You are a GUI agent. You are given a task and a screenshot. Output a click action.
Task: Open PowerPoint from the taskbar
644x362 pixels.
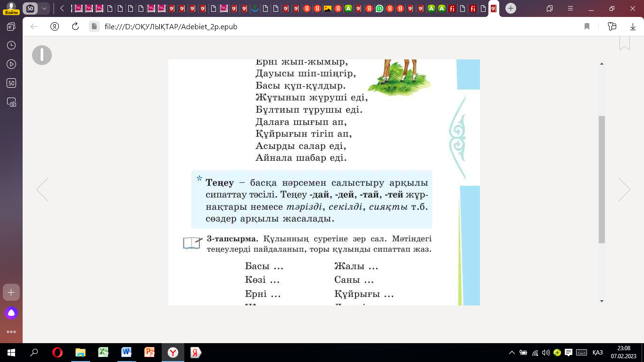coord(149,353)
